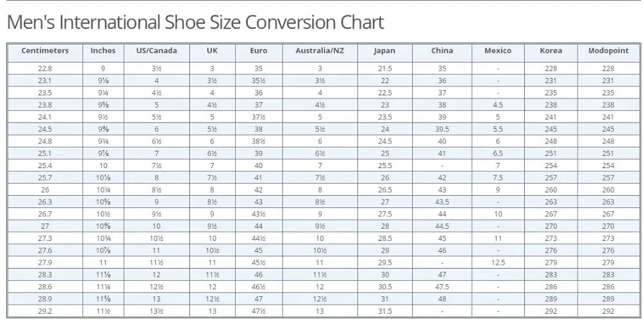The height and width of the screenshot is (324, 644).
Task: Select the Korea 292 size cell
Action: pos(551,311)
